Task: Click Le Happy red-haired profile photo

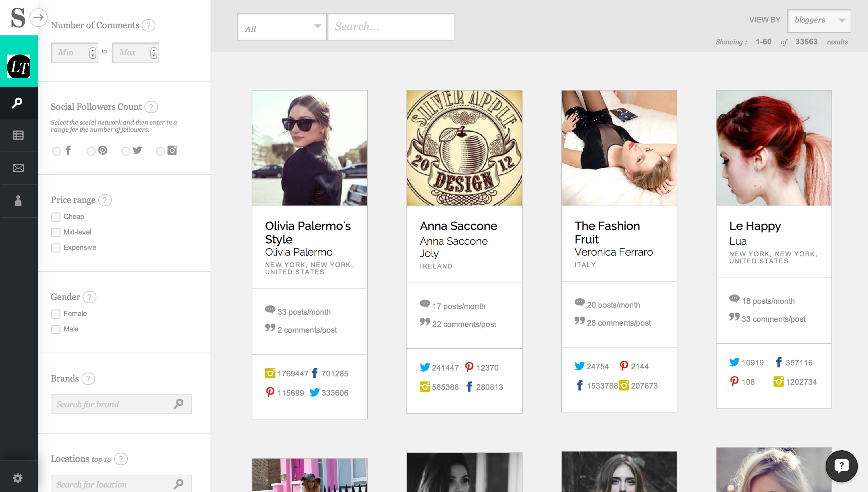Action: coord(774,148)
